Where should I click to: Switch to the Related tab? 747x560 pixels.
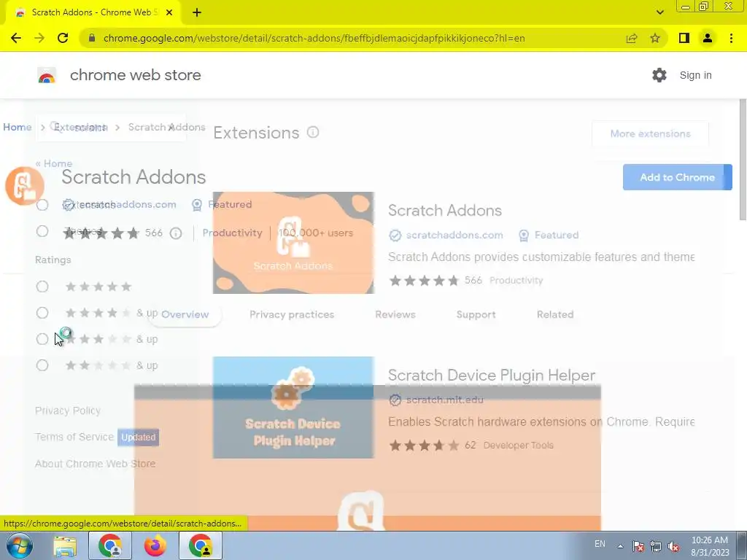click(x=555, y=314)
